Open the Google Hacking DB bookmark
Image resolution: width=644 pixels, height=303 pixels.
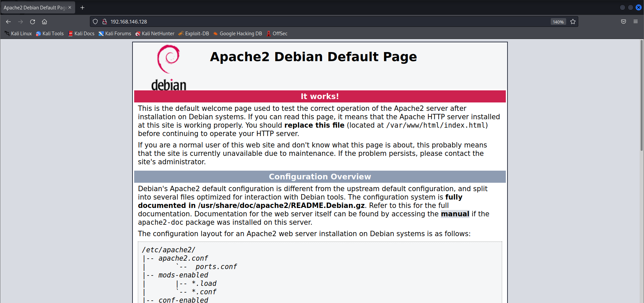click(237, 34)
